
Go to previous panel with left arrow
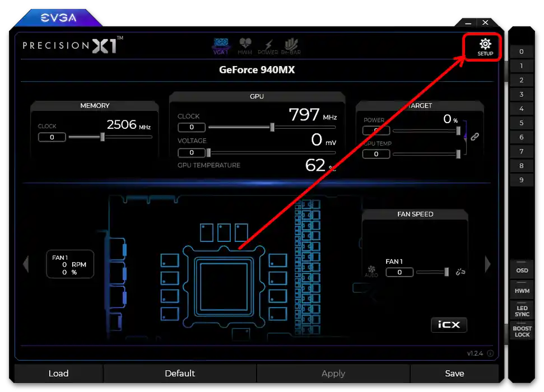pos(26,264)
